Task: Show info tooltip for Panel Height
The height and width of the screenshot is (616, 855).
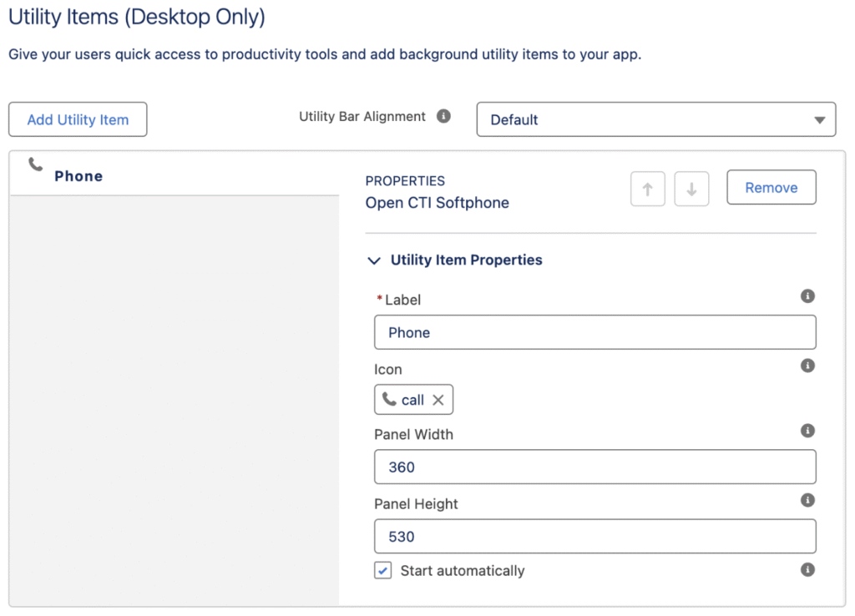Action: pos(807,500)
